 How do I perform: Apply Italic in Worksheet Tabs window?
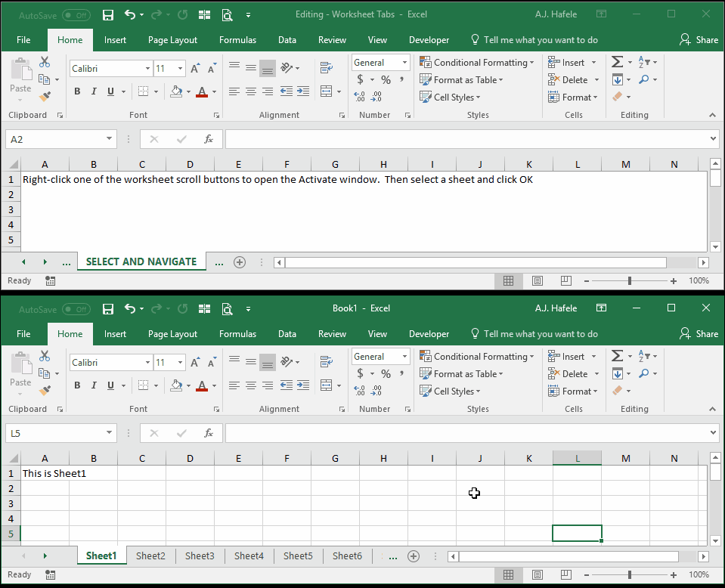click(x=94, y=91)
